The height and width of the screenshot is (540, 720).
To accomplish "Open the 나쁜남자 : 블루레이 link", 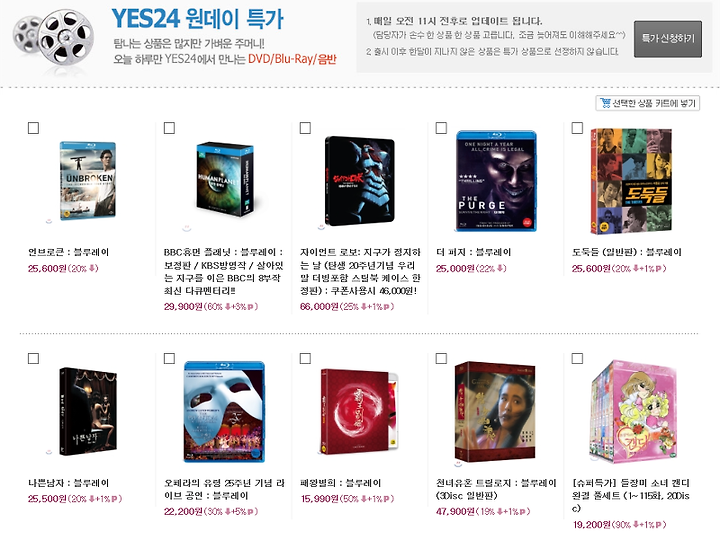I will pyautogui.click(x=68, y=483).
